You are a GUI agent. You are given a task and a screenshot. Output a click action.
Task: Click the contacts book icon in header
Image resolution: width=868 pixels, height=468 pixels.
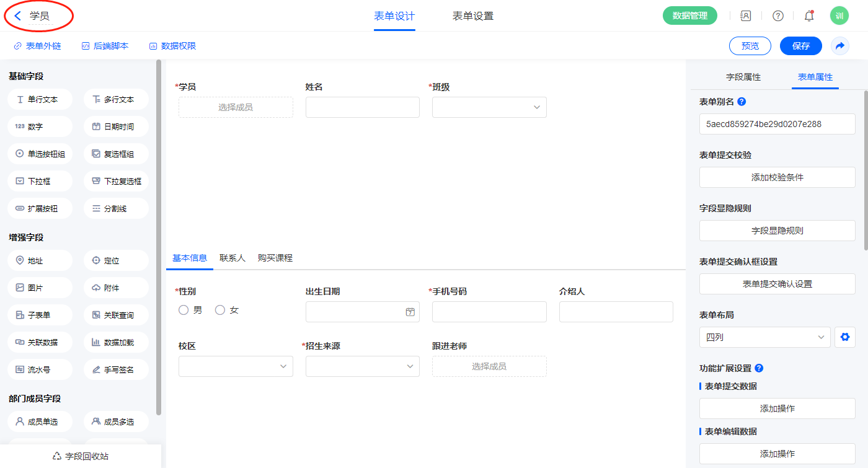(746, 16)
